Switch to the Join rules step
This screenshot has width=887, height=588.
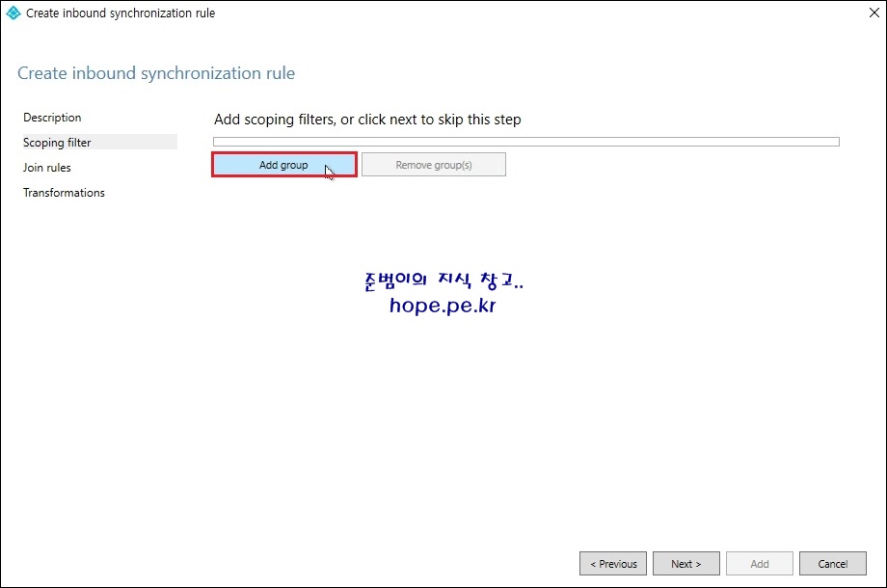click(47, 168)
